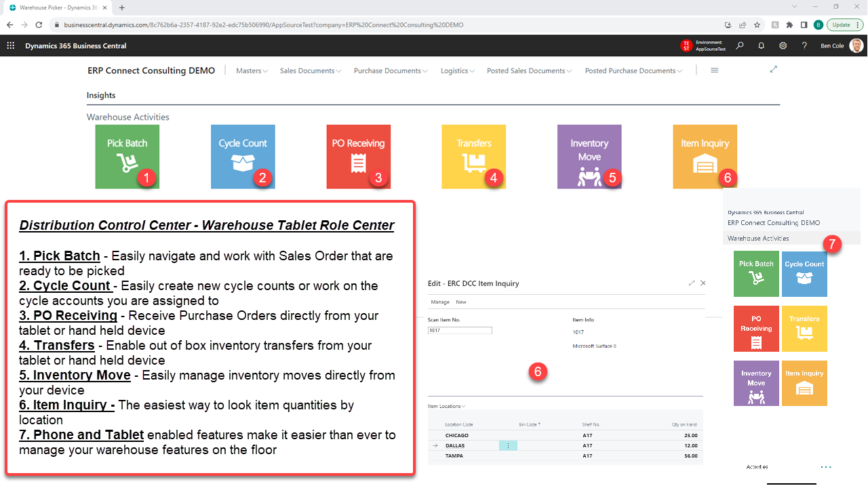
Task: Open the large yellow Transfers tile
Action: 473,157
